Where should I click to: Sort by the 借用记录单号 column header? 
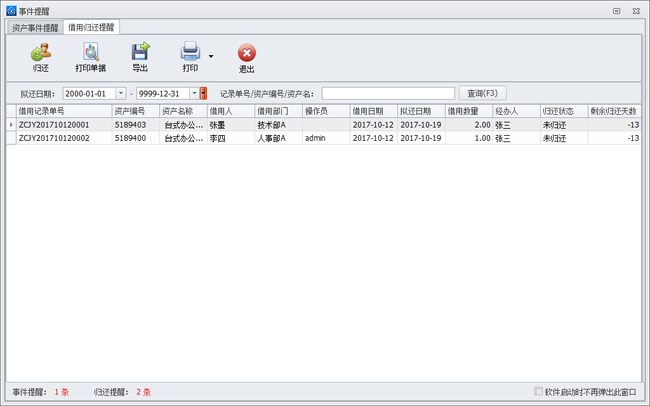pos(62,111)
